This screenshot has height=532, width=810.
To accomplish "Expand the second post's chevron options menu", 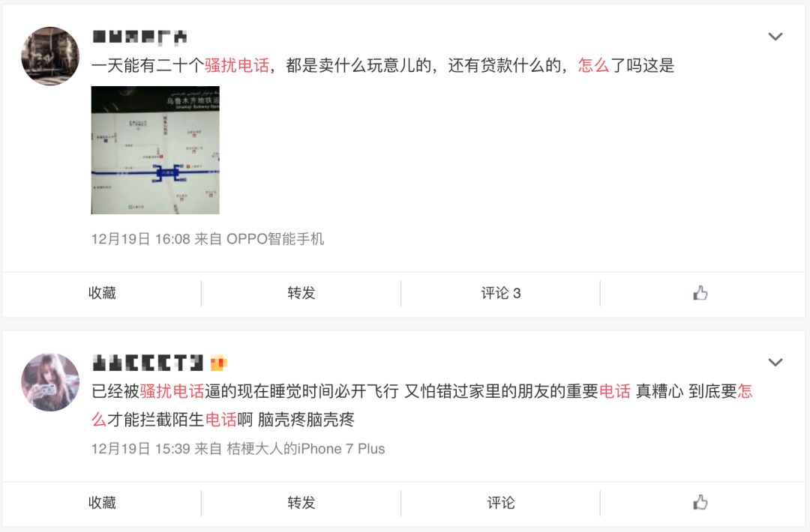I will pos(775,362).
